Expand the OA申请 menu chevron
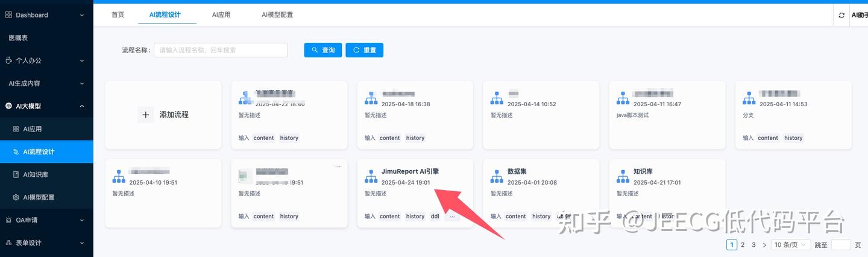868x257 pixels. (x=82, y=220)
